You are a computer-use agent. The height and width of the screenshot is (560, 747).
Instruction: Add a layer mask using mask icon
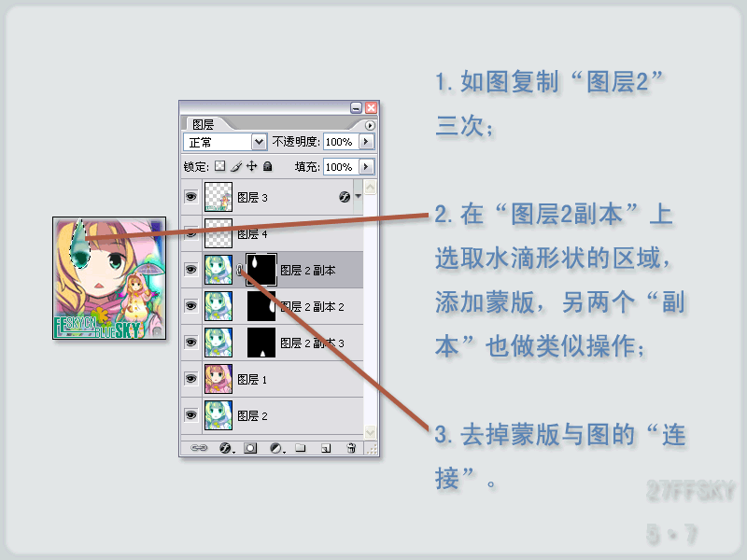point(250,448)
